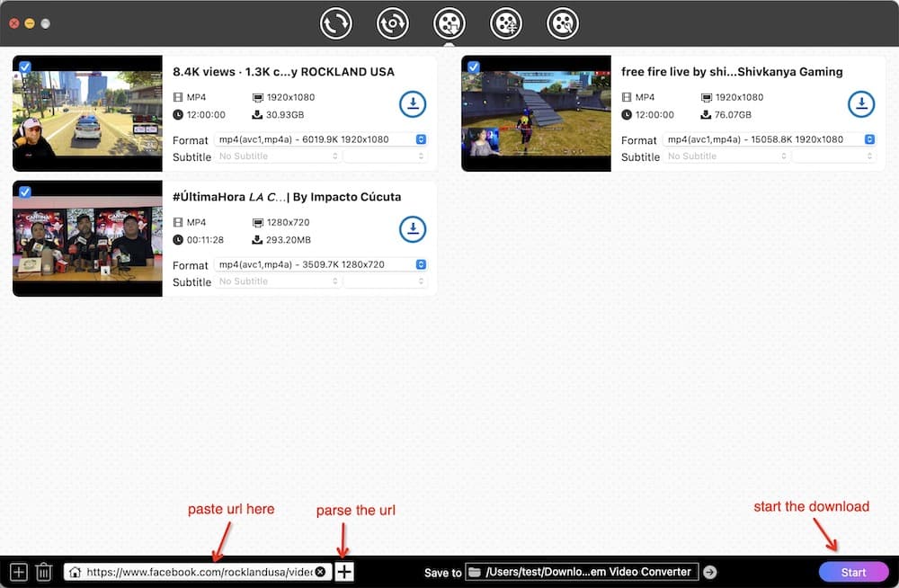Click the trash icon to delete items

[43, 572]
